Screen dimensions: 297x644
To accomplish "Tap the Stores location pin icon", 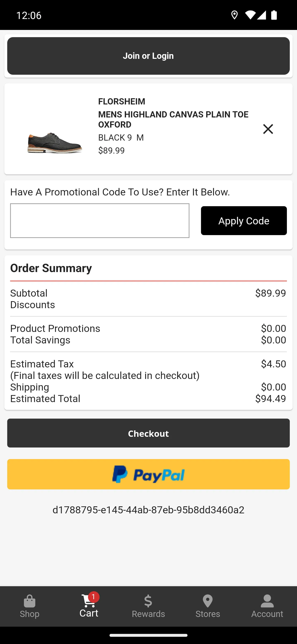I will pyautogui.click(x=207, y=601).
